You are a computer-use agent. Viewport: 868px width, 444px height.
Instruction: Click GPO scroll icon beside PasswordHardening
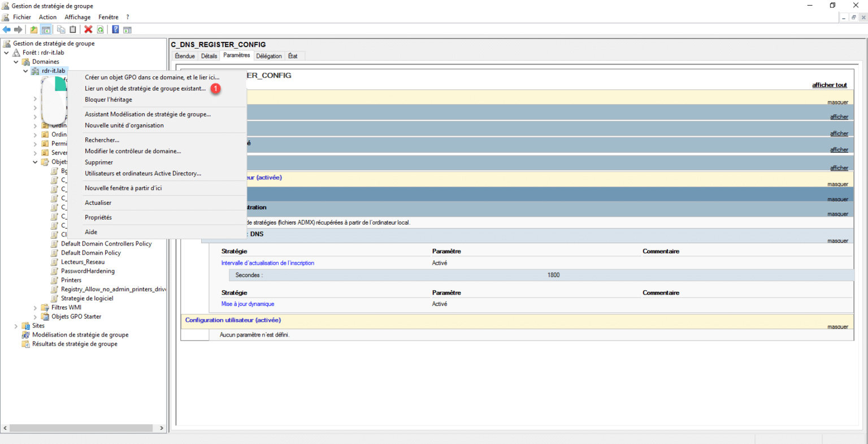[55, 271]
